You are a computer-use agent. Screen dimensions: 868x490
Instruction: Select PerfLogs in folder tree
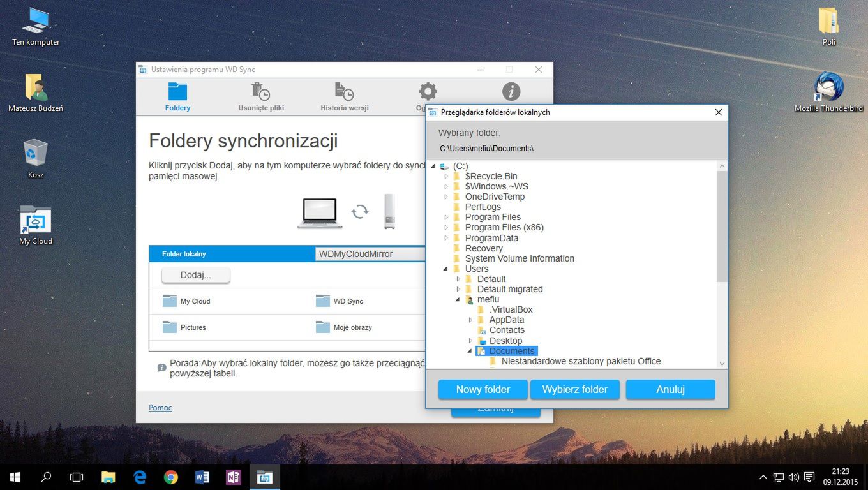click(x=483, y=207)
